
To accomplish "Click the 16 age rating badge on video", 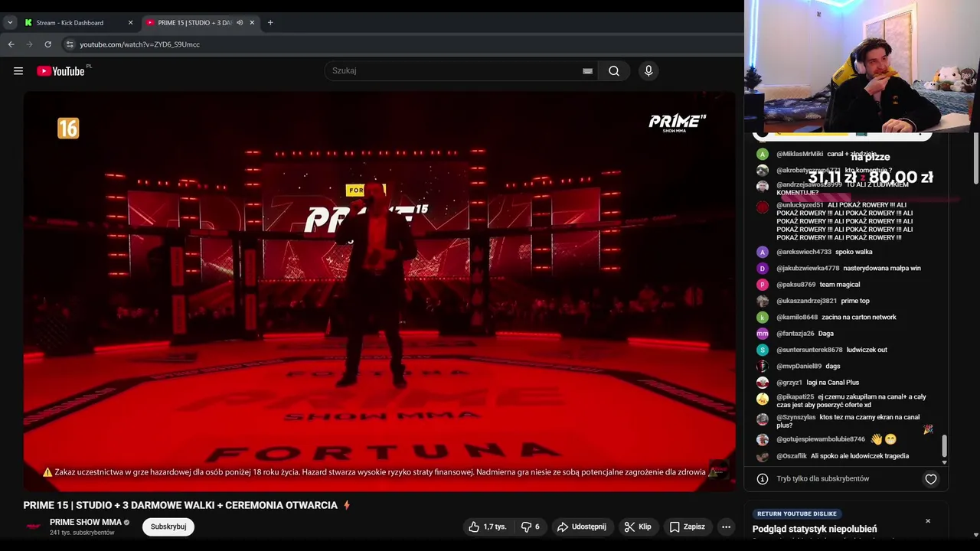I will click(68, 129).
